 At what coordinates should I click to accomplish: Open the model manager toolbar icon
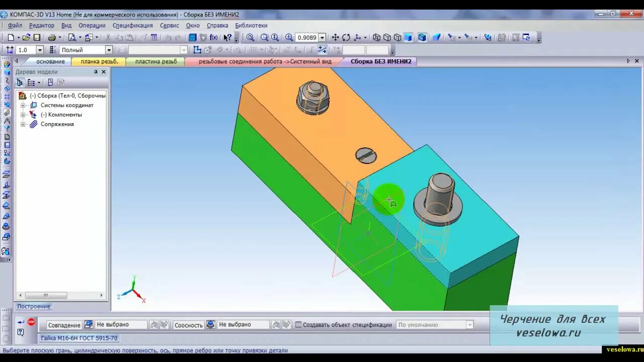[192, 37]
